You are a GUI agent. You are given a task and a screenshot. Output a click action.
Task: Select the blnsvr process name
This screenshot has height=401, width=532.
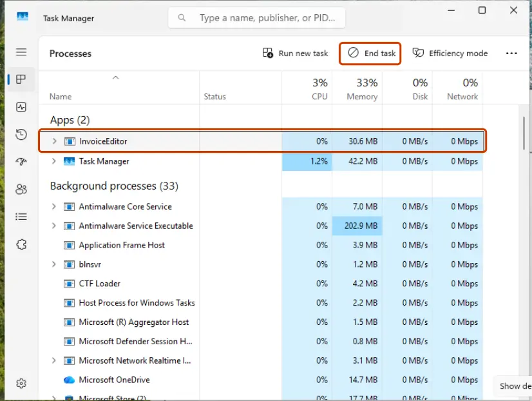coord(90,264)
